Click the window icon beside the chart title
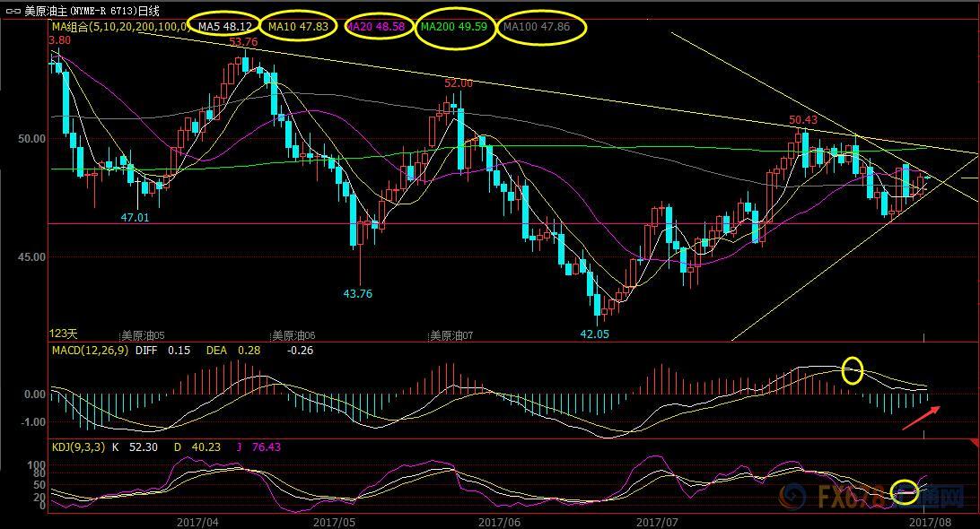Screen dimensions: 980x529 [11, 11]
